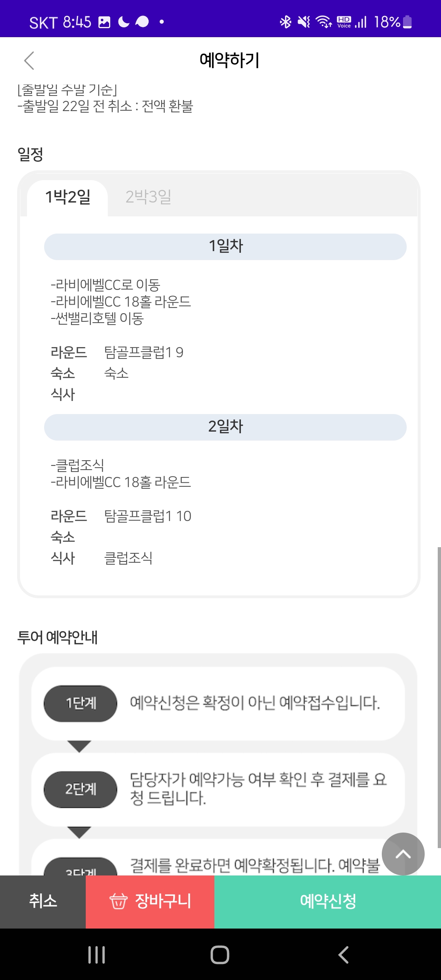The width and height of the screenshot is (441, 980).
Task: Tap the 예약신청 reservation request button
Action: coord(327,901)
